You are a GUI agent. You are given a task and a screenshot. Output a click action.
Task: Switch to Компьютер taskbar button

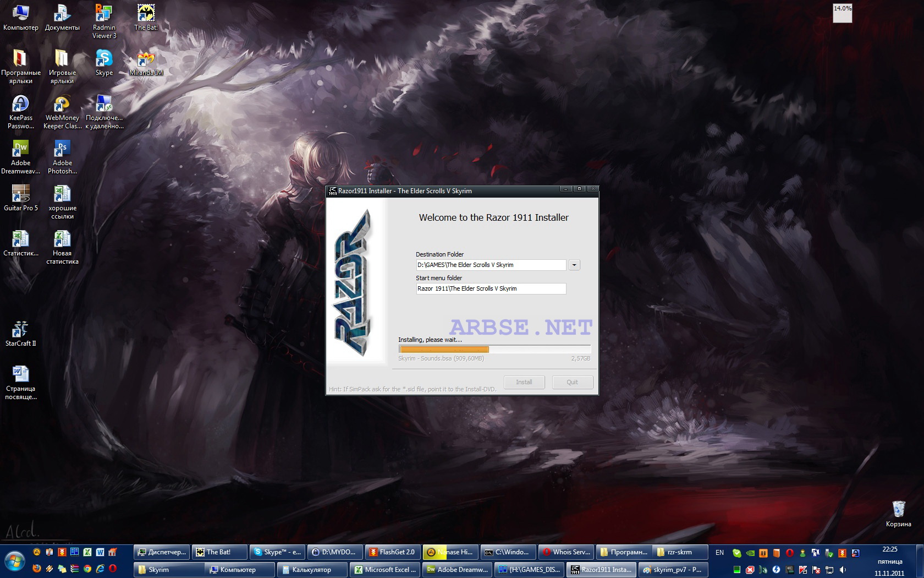(x=240, y=570)
